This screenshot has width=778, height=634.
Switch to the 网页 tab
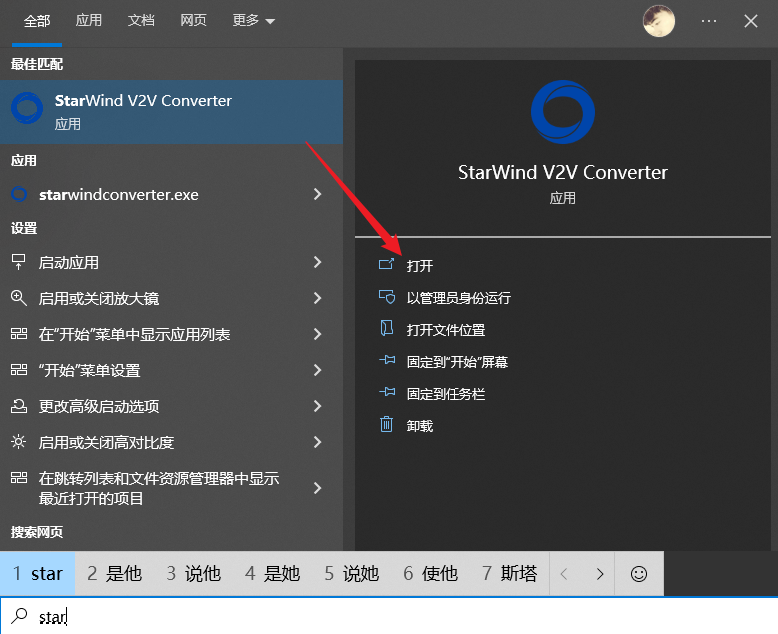click(193, 20)
